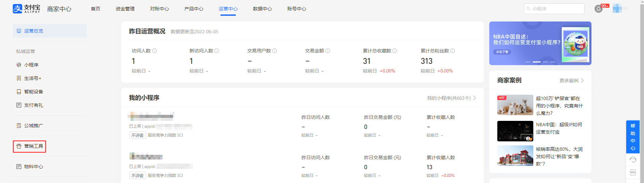644x183 pixels.
Task: Click the NBA中国自述 promotional banner
Action: [540, 43]
